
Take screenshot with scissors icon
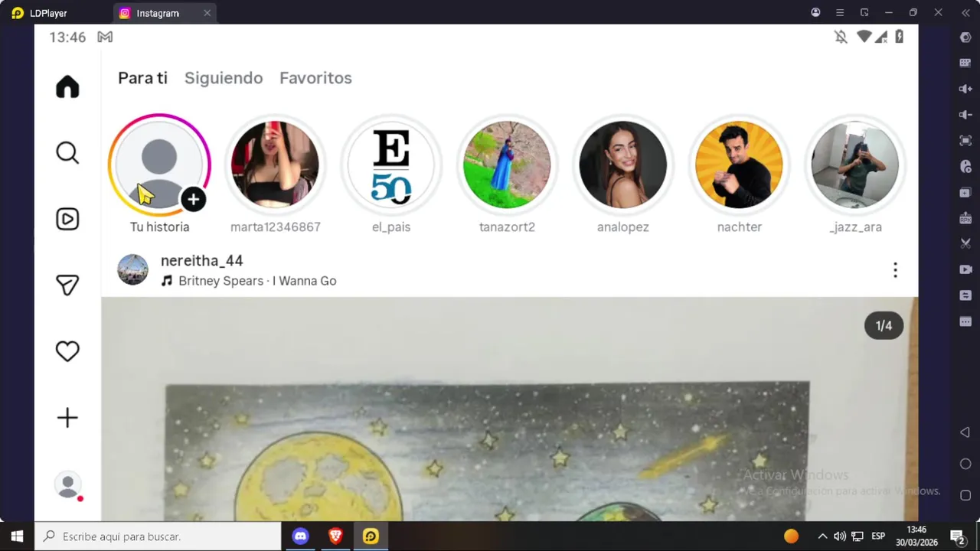[x=965, y=243]
